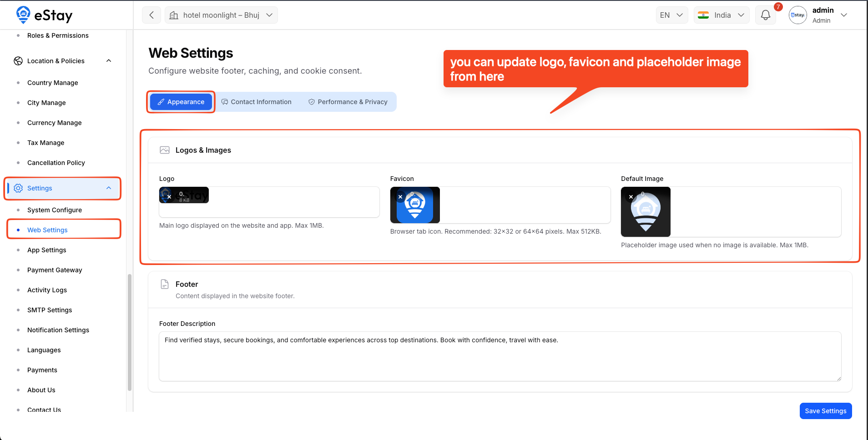
Task: Collapse the Location & Policies section chevron
Action: (x=109, y=61)
